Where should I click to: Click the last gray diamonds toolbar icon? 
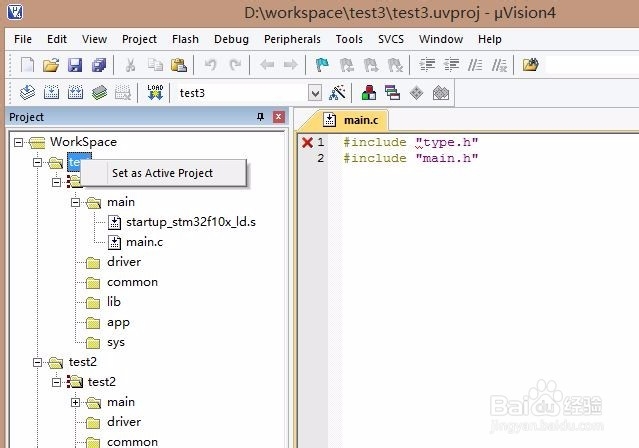[441, 93]
